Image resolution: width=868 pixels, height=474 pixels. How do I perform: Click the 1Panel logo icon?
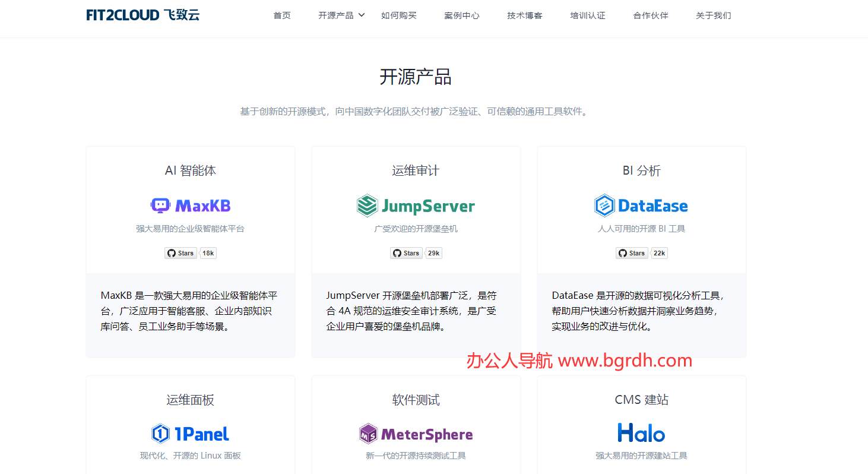tap(160, 434)
